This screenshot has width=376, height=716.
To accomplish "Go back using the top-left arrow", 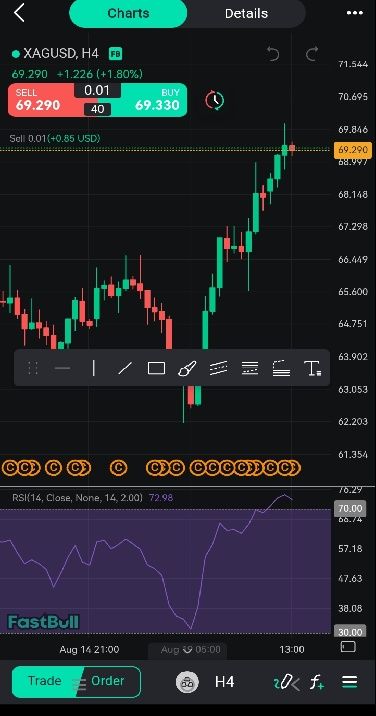I will (x=19, y=13).
